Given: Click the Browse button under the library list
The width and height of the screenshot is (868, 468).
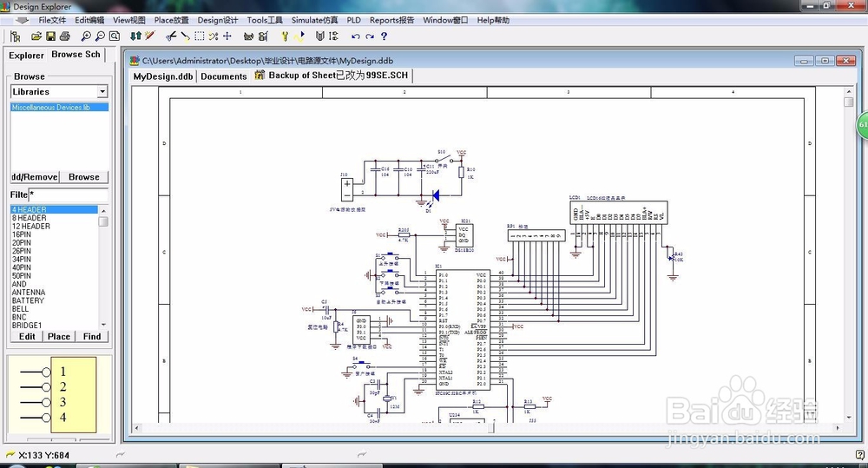Looking at the screenshot, I should (x=84, y=177).
